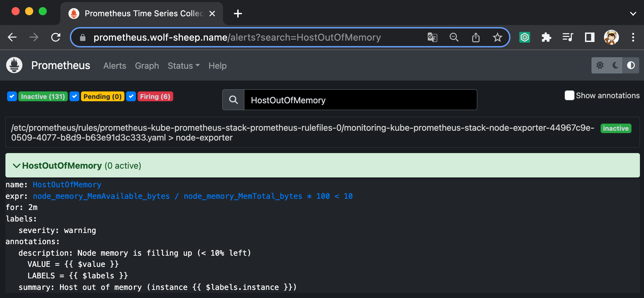Focus the HostOutOfMemory search field

[x=361, y=100]
